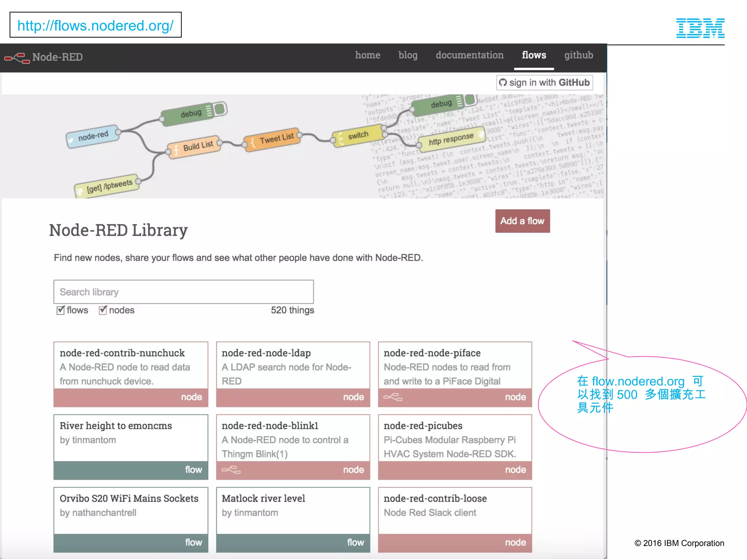Click the Add a flow button
The image size is (747, 560).
click(x=522, y=221)
